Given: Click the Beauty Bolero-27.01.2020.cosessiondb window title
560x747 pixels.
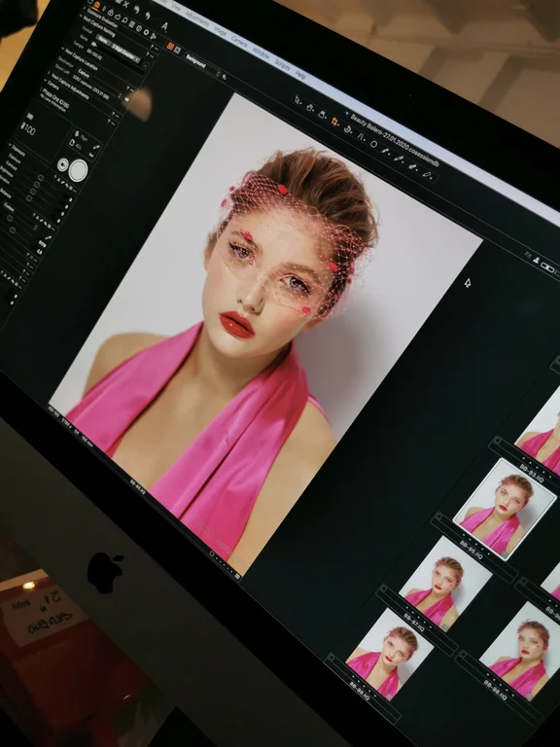Looking at the screenshot, I should 395,140.
